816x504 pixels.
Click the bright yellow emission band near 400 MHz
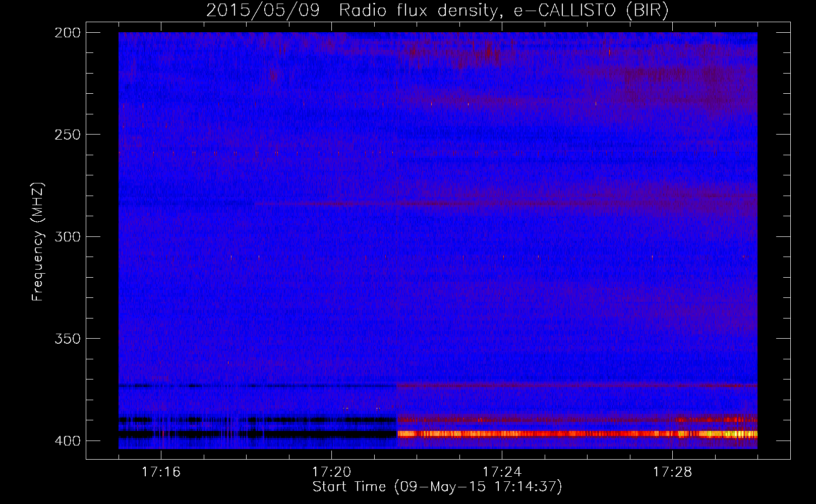[x=577, y=434]
